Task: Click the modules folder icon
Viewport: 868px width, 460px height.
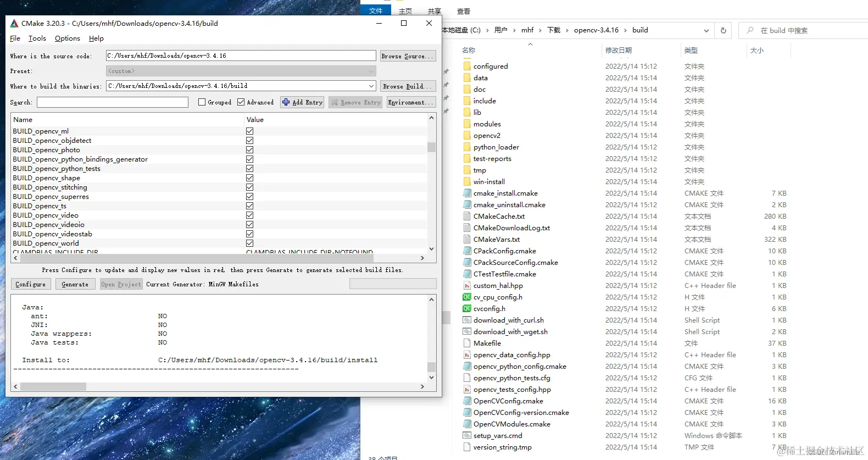Action: click(x=467, y=124)
